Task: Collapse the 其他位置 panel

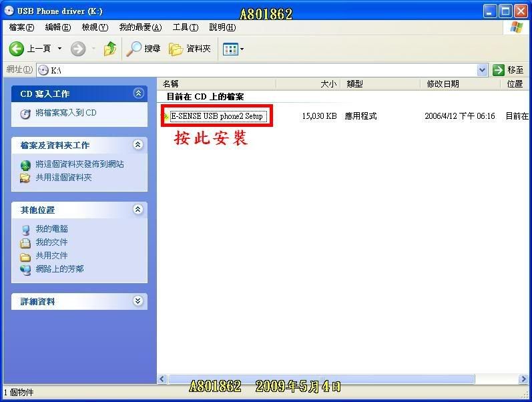Action: click(138, 209)
